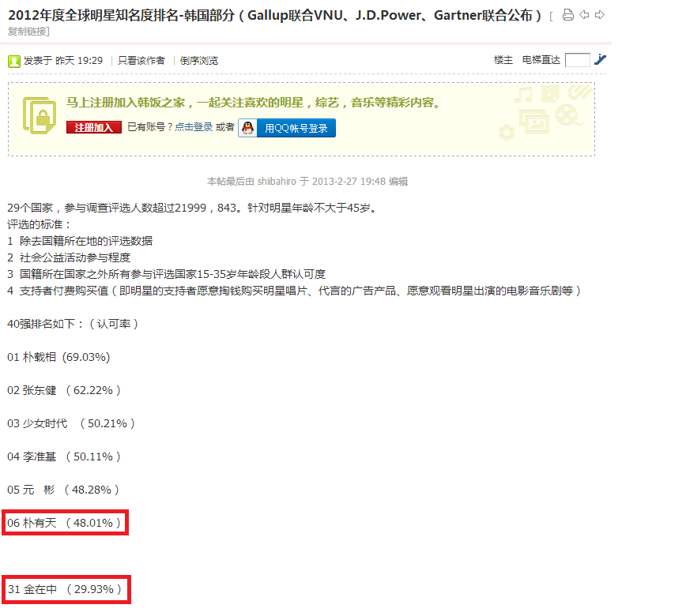Go to previous thread arrow icon
This screenshot has width=686, height=616.
pyautogui.click(x=584, y=15)
